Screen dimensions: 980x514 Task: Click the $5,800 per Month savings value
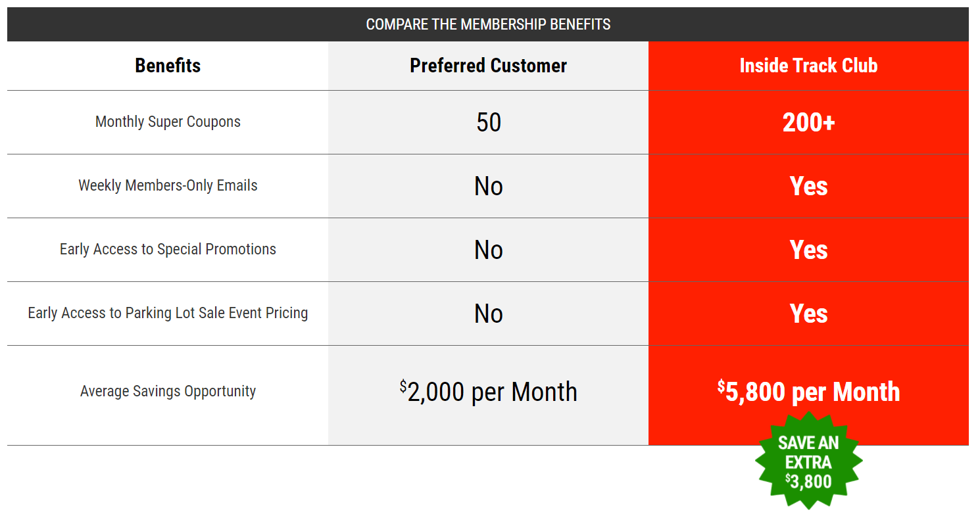[808, 392]
